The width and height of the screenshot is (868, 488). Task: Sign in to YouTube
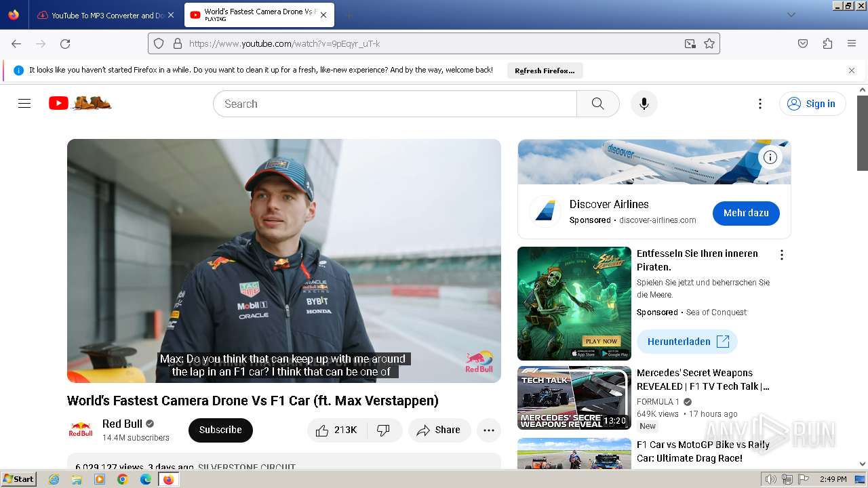click(x=812, y=104)
